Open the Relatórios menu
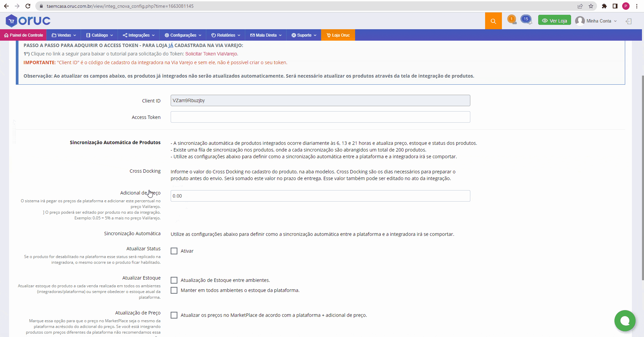The width and height of the screenshot is (644, 337). pos(226,35)
